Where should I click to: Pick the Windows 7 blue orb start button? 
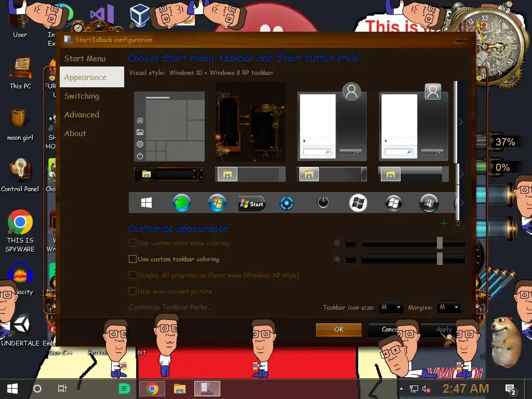pyautogui.click(x=217, y=203)
